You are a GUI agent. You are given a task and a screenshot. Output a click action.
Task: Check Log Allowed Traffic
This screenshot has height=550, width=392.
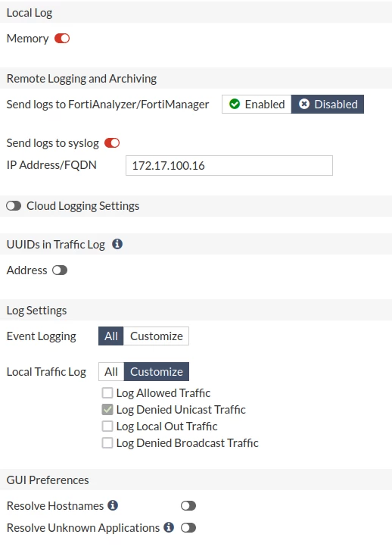(x=107, y=392)
